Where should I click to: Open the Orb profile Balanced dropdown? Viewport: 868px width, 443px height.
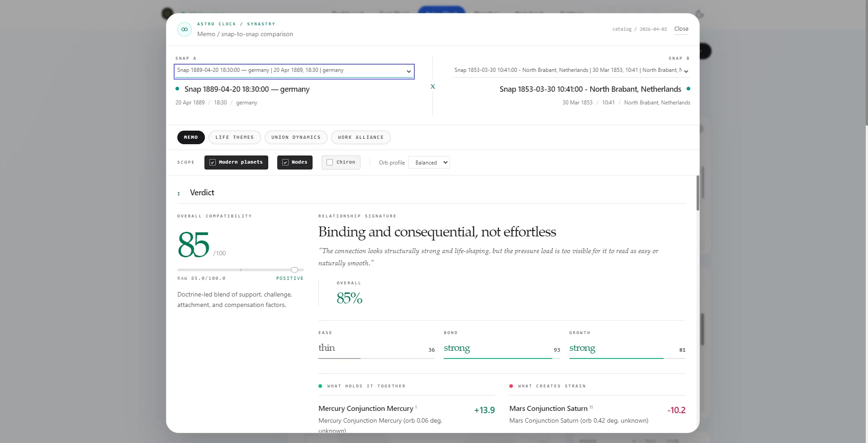429,163
